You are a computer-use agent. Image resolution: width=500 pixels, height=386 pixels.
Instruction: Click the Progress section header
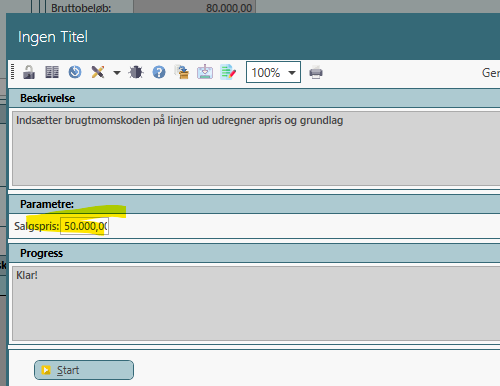click(x=254, y=253)
